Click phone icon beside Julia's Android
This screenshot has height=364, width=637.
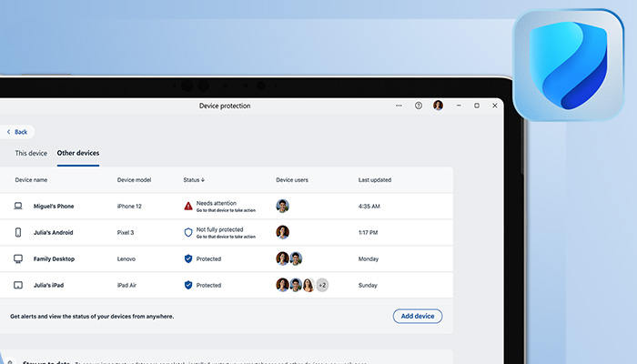[x=17, y=233]
